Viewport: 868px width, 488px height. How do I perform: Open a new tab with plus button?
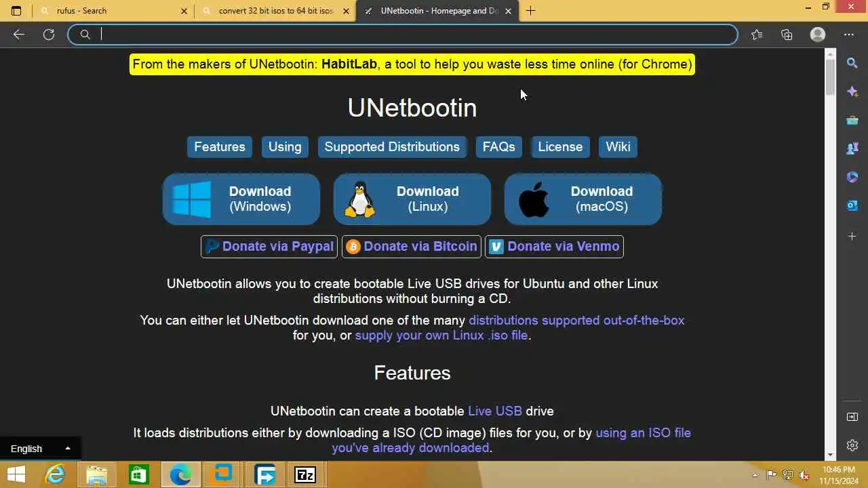530,11
